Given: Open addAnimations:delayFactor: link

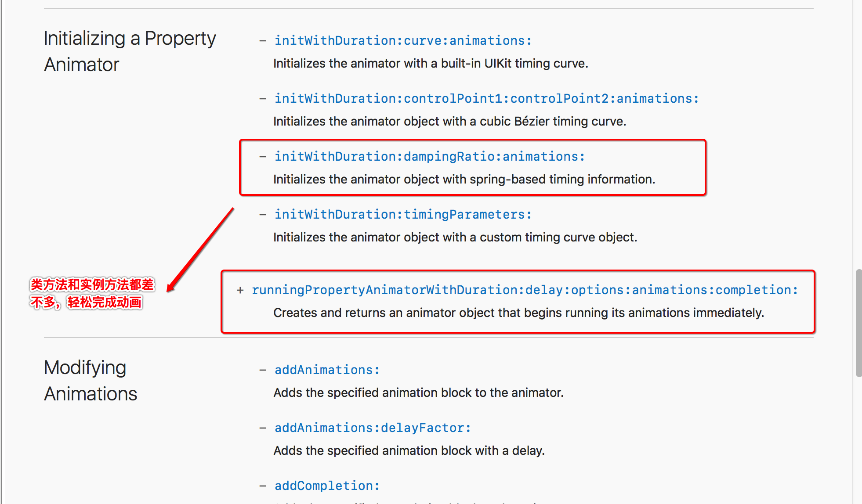Looking at the screenshot, I should tap(373, 428).
